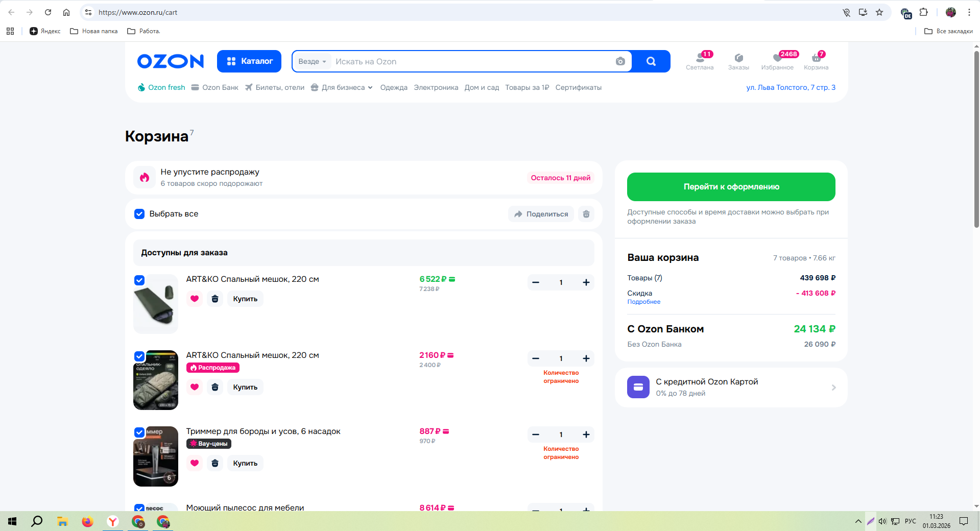The image size is (980, 531).
Task: Go to Ozon fresh
Action: click(161, 88)
